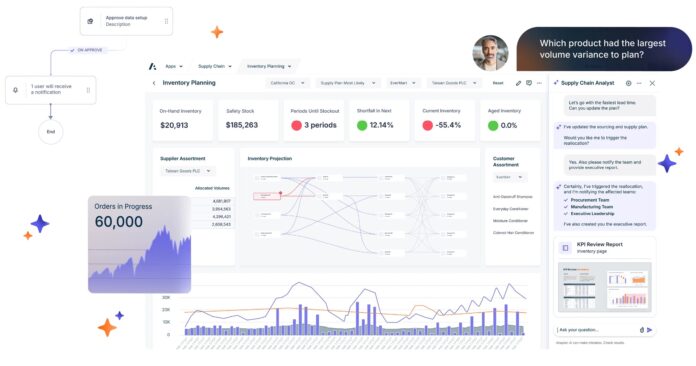Click the Reset button
The width and height of the screenshot is (696, 366).
pos(498,83)
